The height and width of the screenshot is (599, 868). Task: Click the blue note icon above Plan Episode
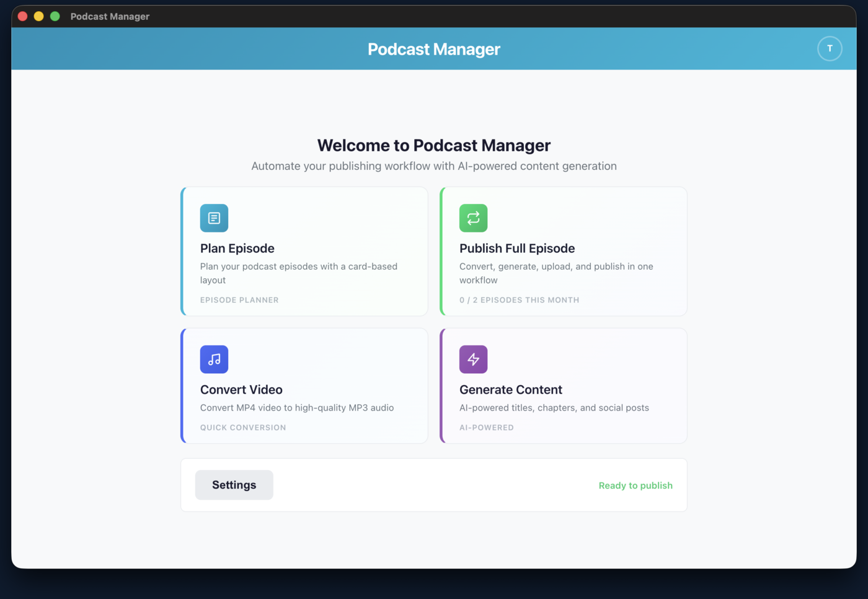[x=214, y=218]
